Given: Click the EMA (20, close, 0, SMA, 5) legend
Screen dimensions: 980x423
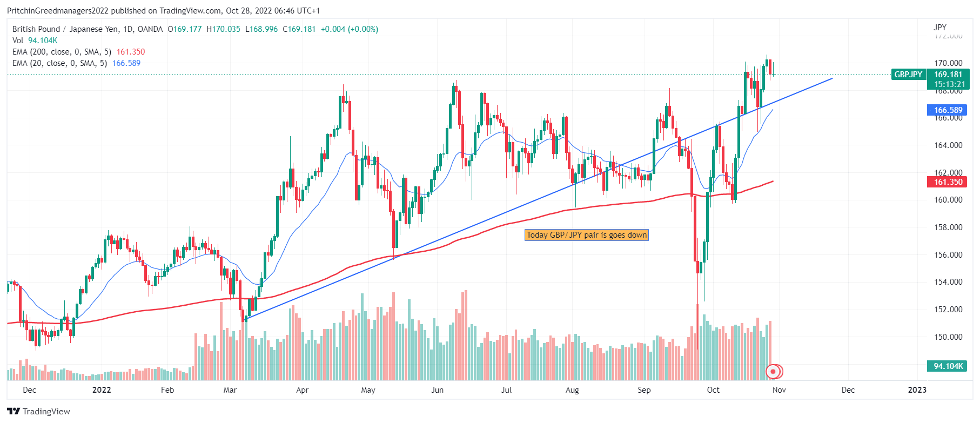Looking at the screenshot, I should pos(59,63).
